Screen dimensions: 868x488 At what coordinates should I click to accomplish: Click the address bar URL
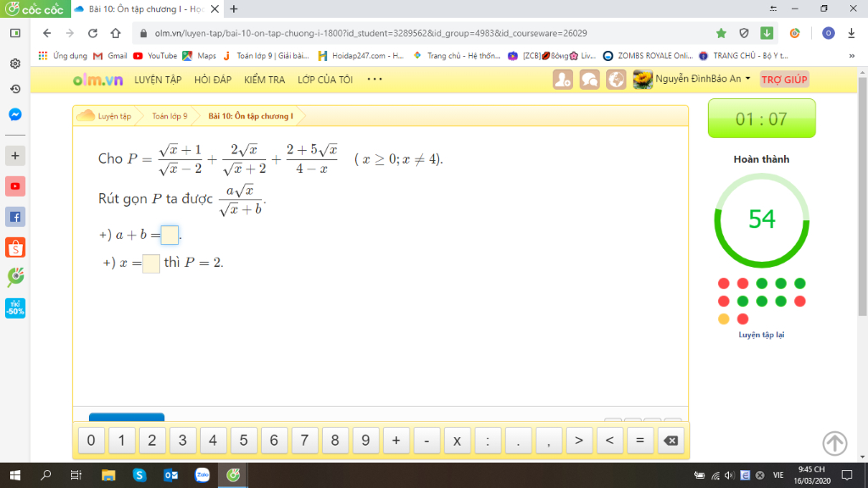coord(370,33)
